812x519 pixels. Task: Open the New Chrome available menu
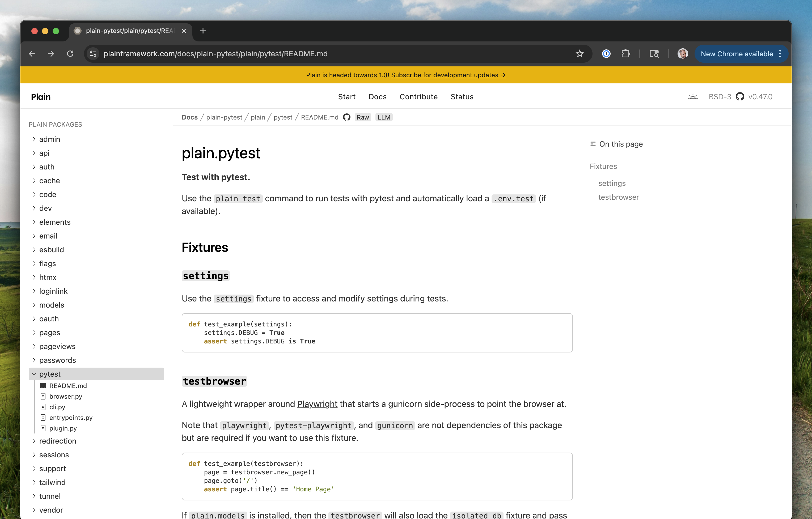(741, 54)
